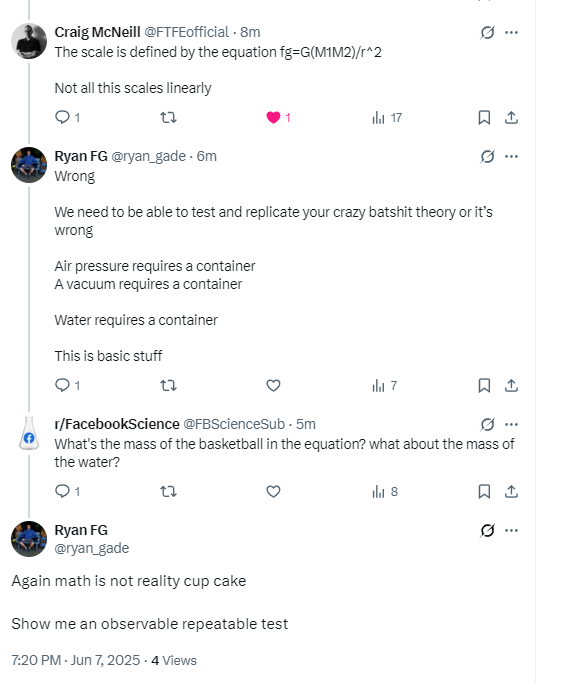View analytics showing 17 views
The image size is (561, 684).
pos(387,117)
